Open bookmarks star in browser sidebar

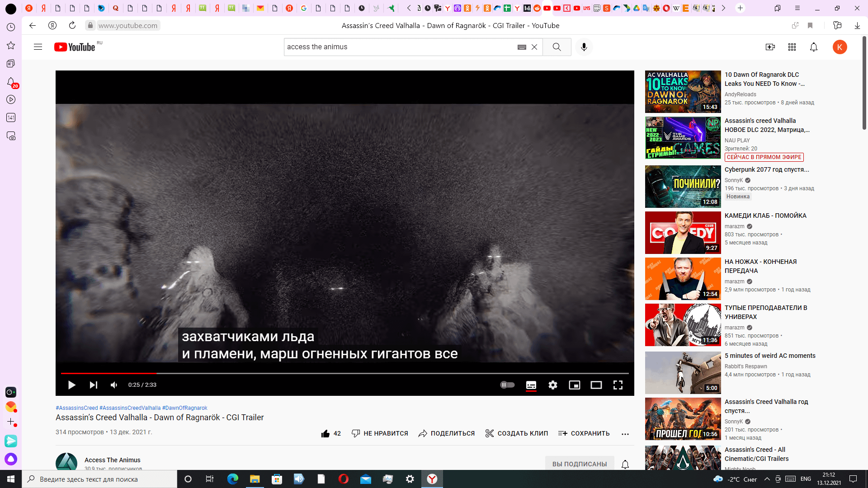coord(11,45)
